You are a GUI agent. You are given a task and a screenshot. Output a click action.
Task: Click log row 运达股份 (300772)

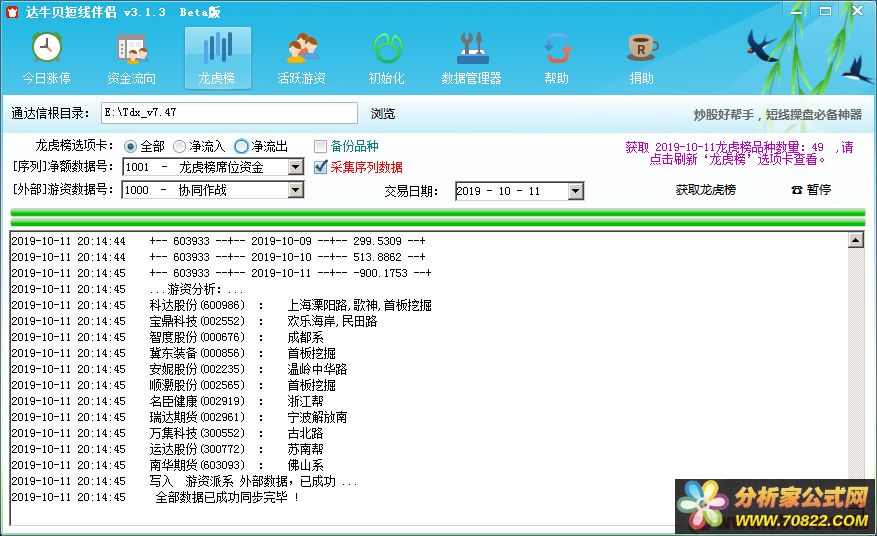pos(167,449)
